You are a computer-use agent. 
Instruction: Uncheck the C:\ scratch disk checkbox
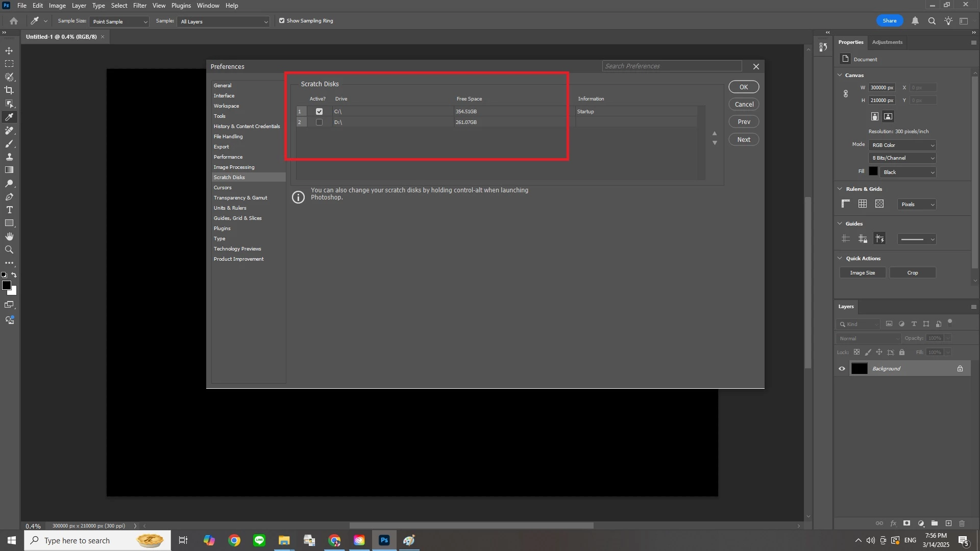[x=319, y=112]
